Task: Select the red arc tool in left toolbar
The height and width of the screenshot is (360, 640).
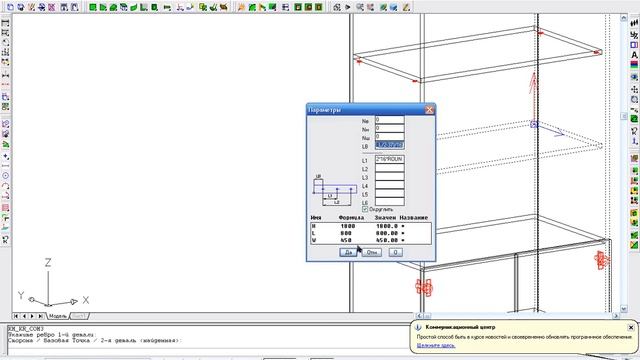Action: (x=5, y=186)
